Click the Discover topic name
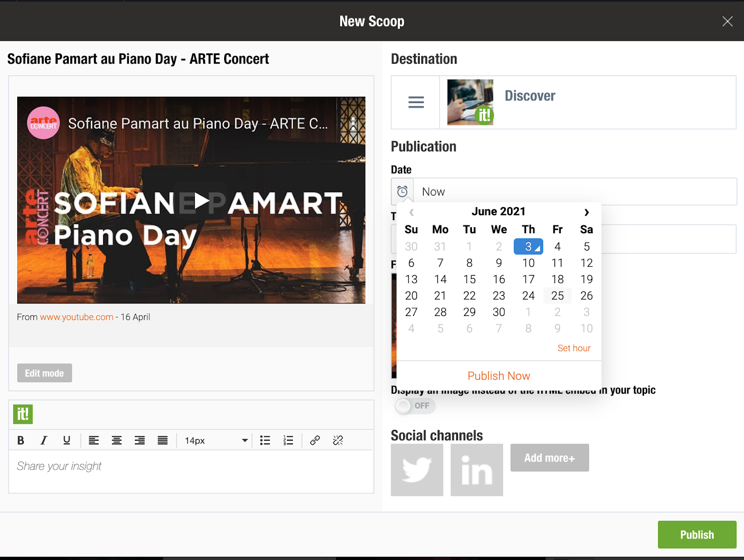744x560 pixels. point(530,96)
